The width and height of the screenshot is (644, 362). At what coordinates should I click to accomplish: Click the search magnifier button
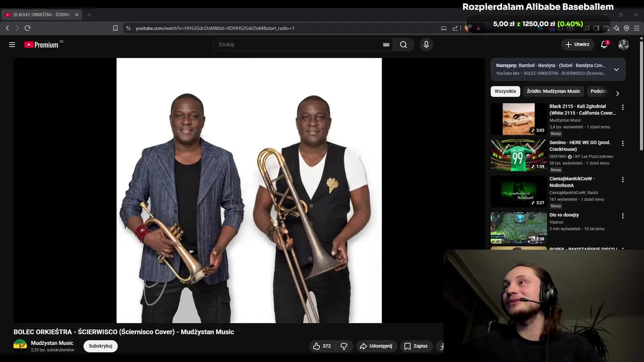[x=404, y=45]
